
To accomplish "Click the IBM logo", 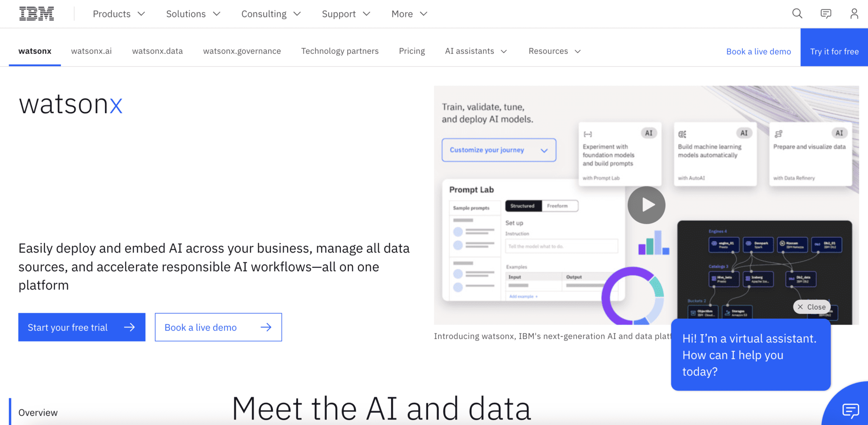I will coord(36,13).
